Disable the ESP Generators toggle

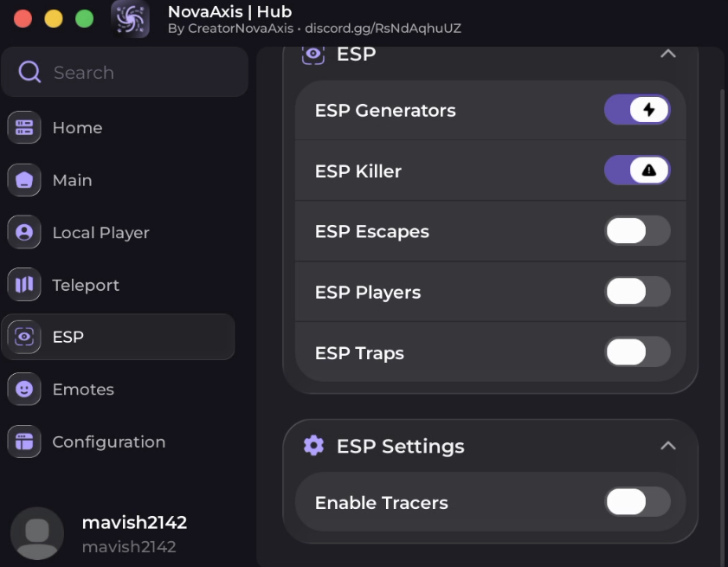(637, 110)
